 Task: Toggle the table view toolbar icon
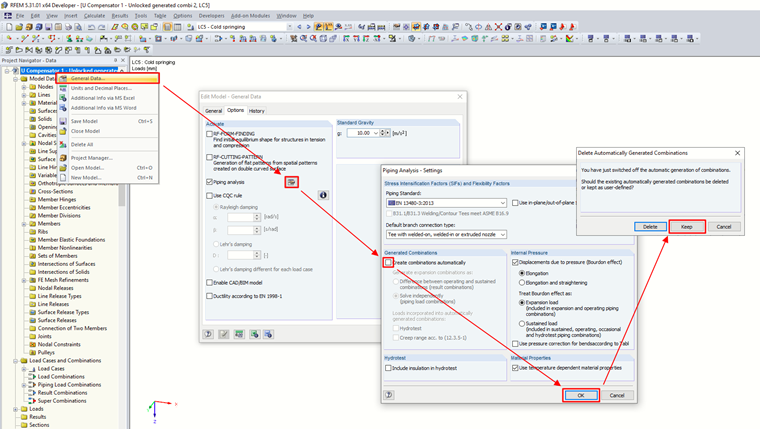[177, 27]
